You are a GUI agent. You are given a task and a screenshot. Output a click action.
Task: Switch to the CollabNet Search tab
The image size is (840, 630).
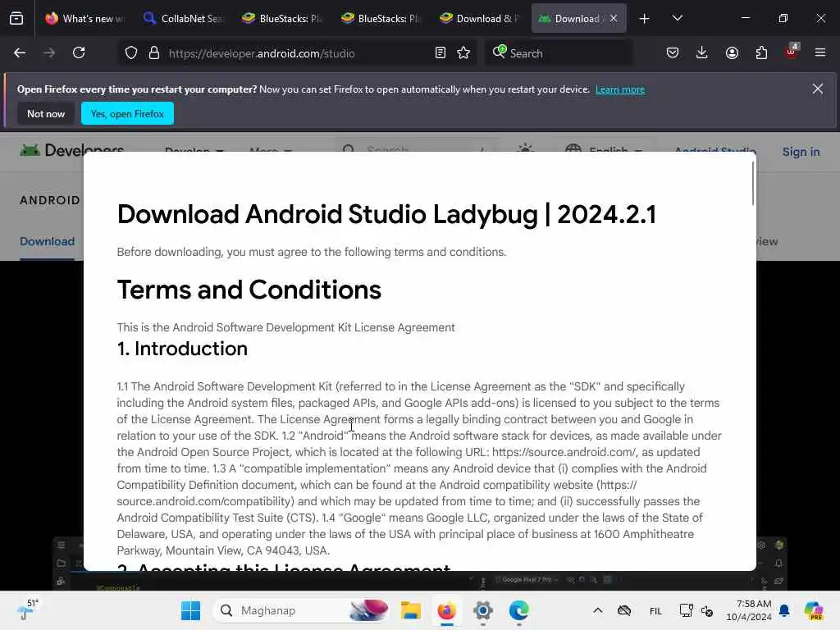(x=183, y=19)
